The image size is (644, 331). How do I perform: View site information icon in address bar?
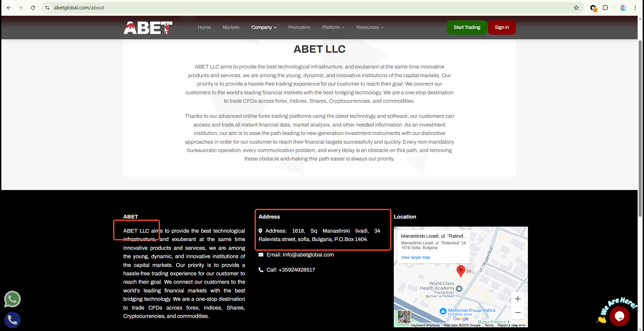click(47, 8)
